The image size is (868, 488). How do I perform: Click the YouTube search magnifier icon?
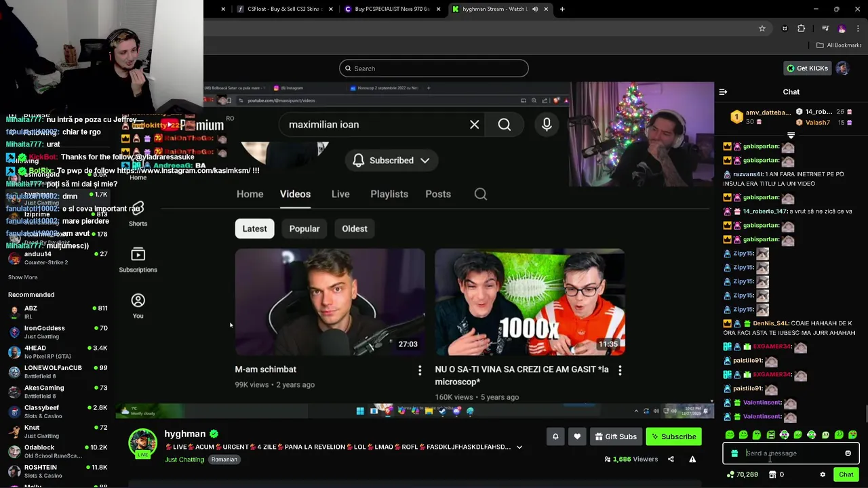[505, 125]
